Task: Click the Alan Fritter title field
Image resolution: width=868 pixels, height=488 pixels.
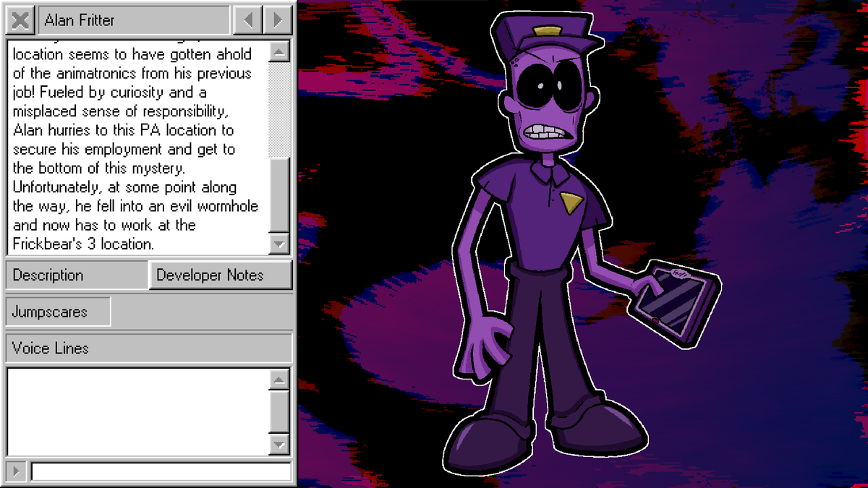Action: tap(134, 20)
